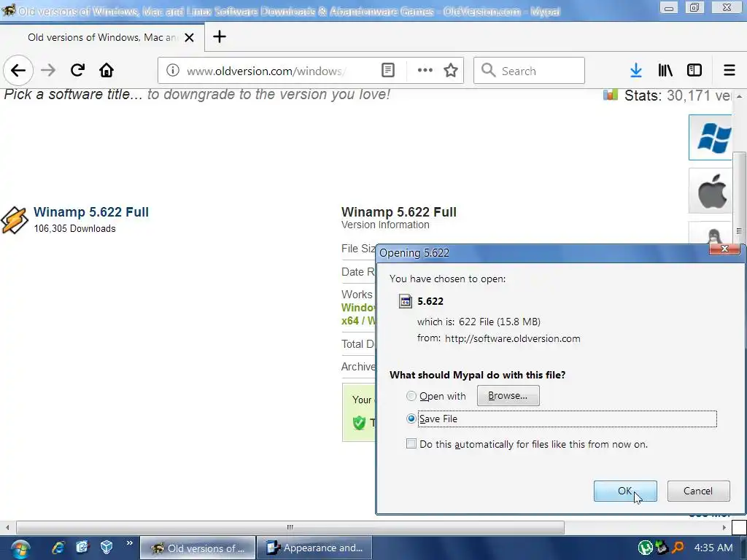Click the Winamp lightning bolt icon
Image resolution: width=747 pixels, height=560 pixels.
point(15,220)
